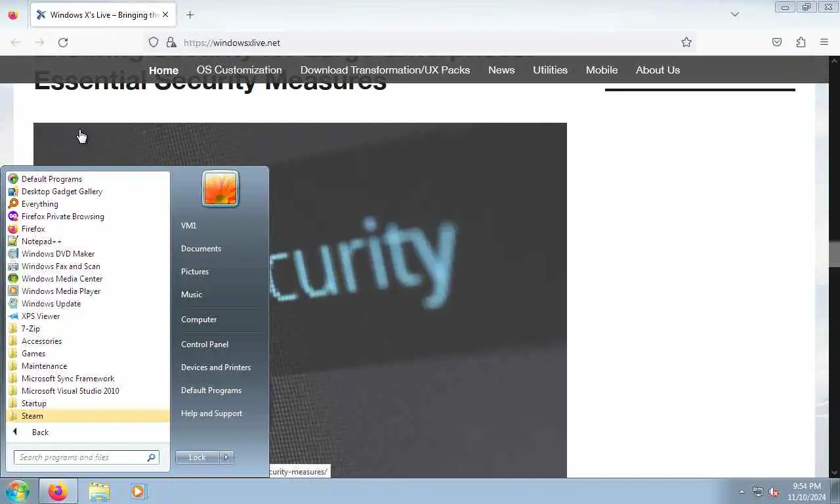Viewport: 840px width, 504px height.
Task: Select the Firefox taskbar button
Action: [58, 492]
